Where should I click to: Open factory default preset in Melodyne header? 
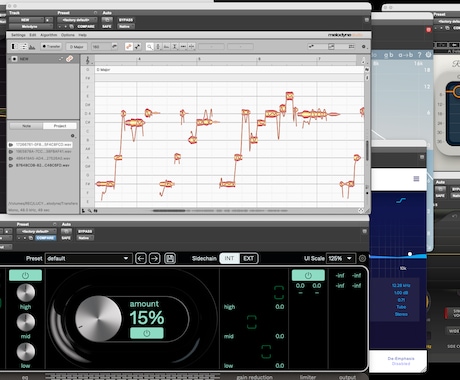point(77,20)
